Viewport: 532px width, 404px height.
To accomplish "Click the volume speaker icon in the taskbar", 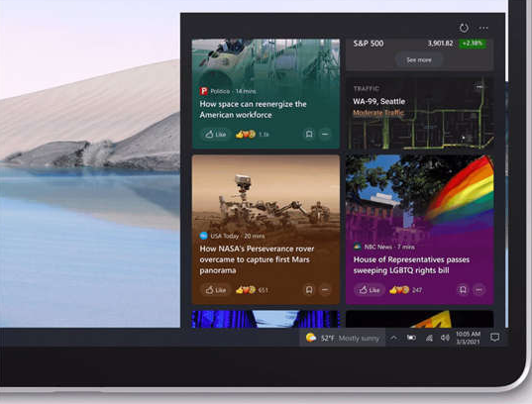I will pos(445,338).
